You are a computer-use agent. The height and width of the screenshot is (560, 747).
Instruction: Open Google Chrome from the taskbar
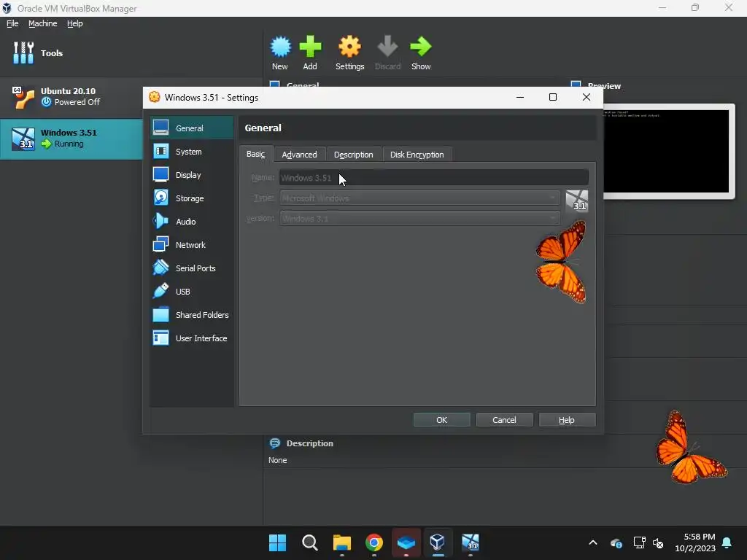(374, 542)
